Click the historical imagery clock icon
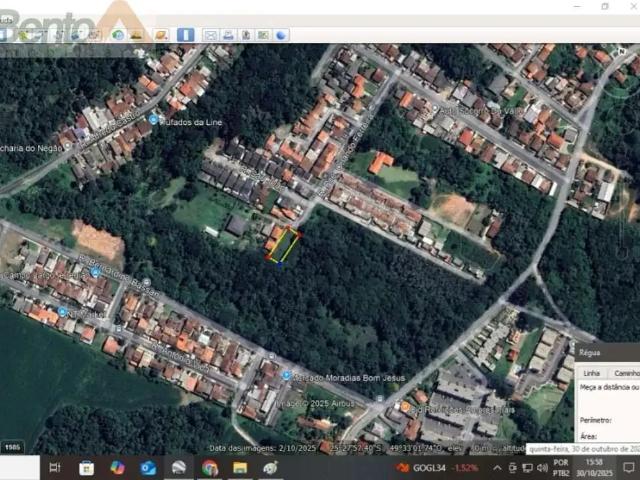Viewport: 640px width, 480px height. pos(118,35)
